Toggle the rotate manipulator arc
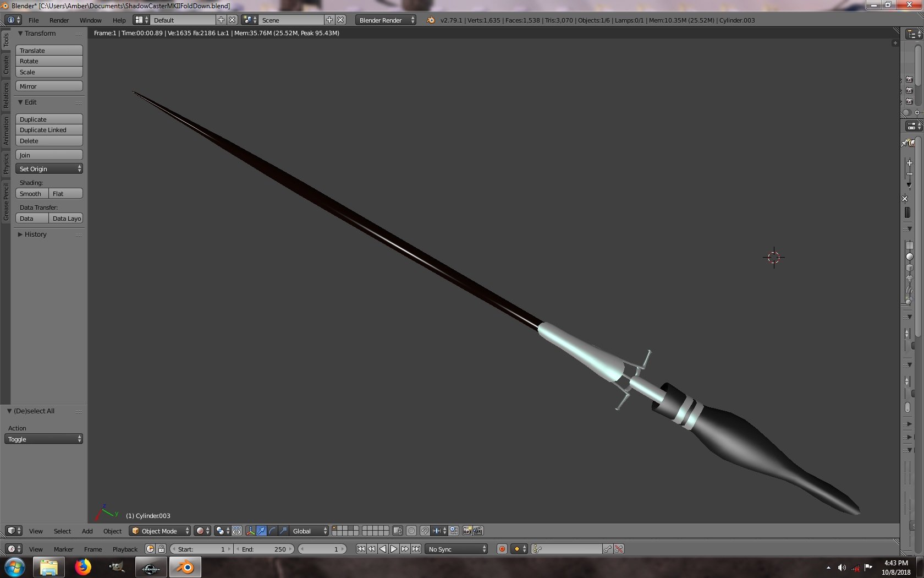The image size is (924, 578). click(x=272, y=531)
